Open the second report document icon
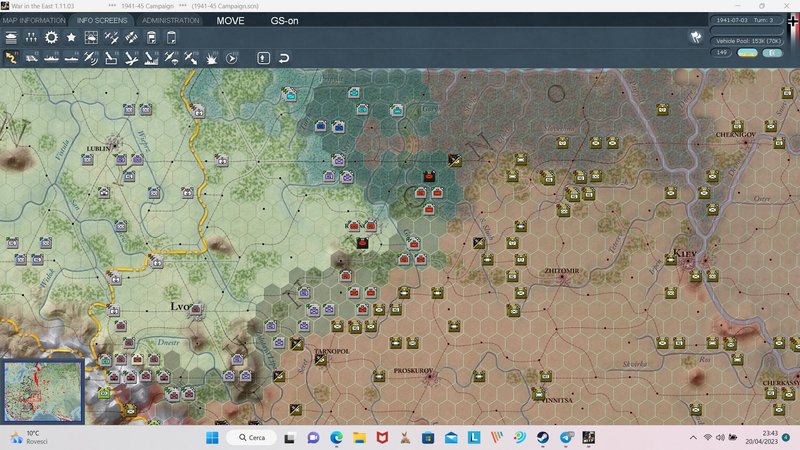Viewport: 800px width, 450px height. pyautogui.click(x=171, y=38)
